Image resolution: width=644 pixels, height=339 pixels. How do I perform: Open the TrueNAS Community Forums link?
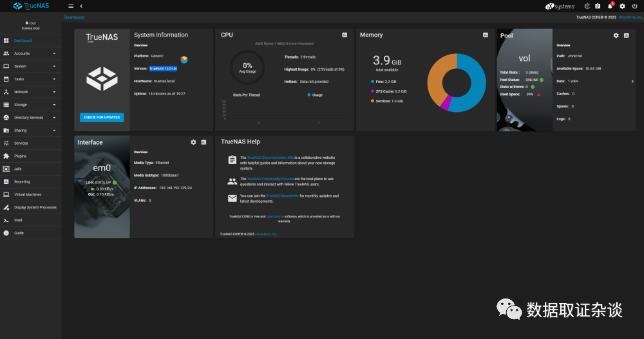point(270,179)
